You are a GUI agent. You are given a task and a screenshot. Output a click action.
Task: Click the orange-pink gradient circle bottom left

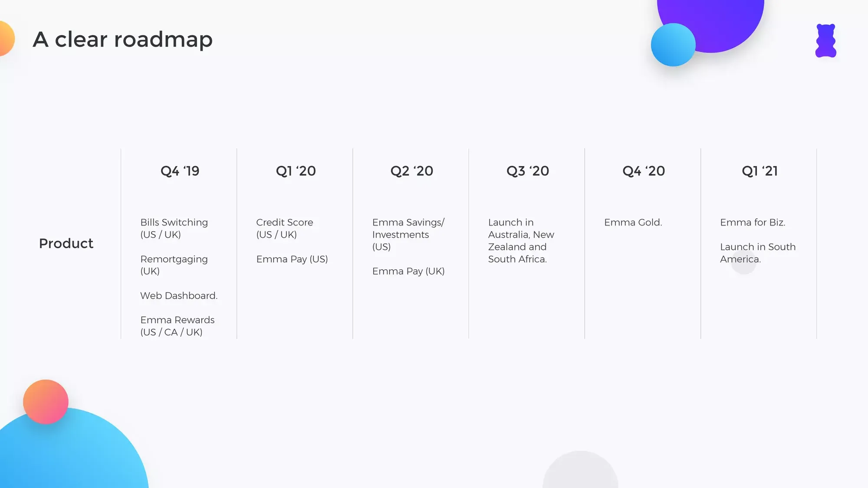(46, 402)
